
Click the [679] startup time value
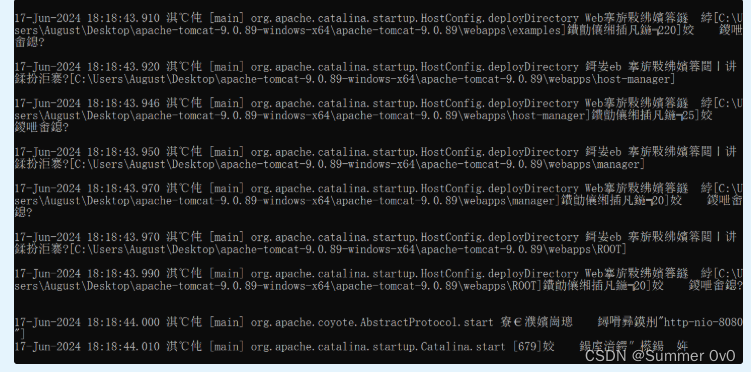click(x=527, y=346)
